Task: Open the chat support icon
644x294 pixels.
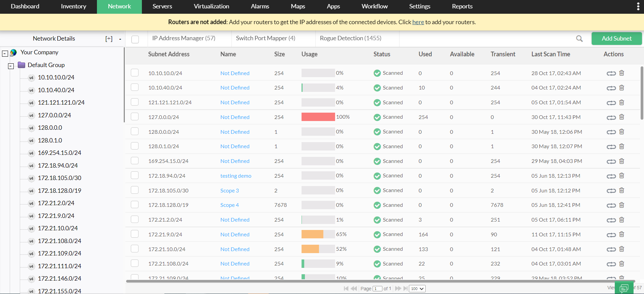Action: pos(624,288)
